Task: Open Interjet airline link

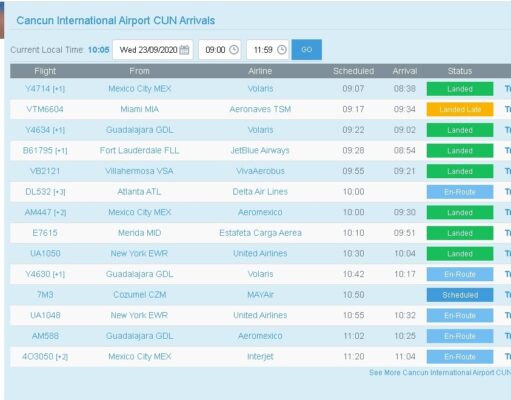Action: pyautogui.click(x=260, y=357)
